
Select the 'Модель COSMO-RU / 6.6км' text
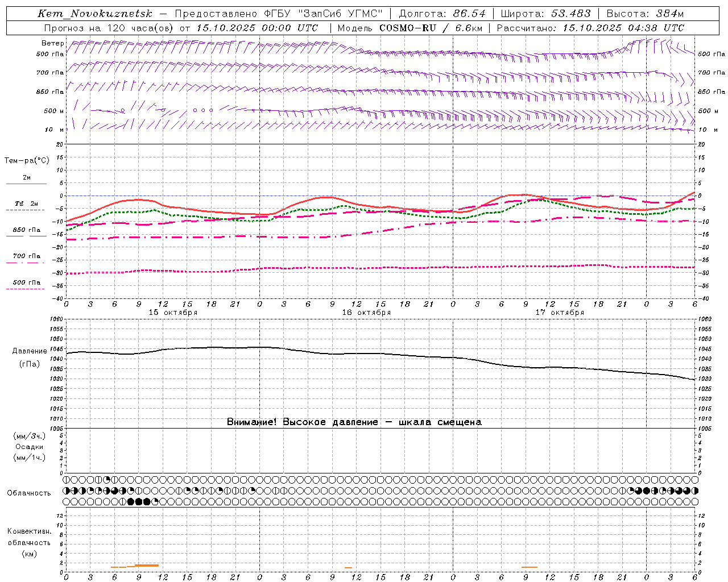[410, 28]
